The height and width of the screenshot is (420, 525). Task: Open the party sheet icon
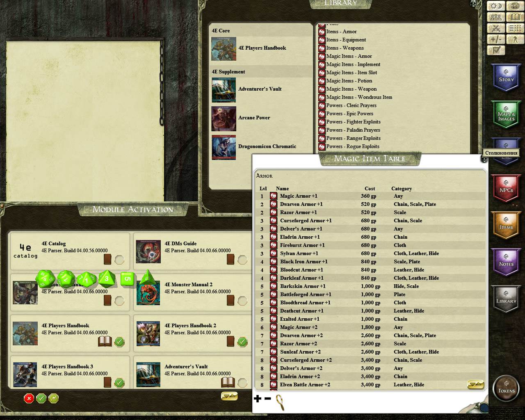[496, 17]
